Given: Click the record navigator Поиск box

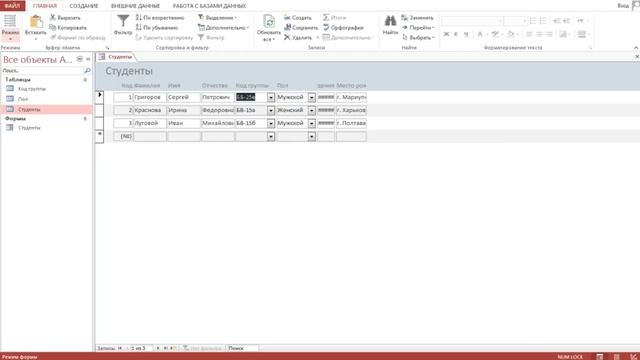Looking at the screenshot, I should 242,348.
